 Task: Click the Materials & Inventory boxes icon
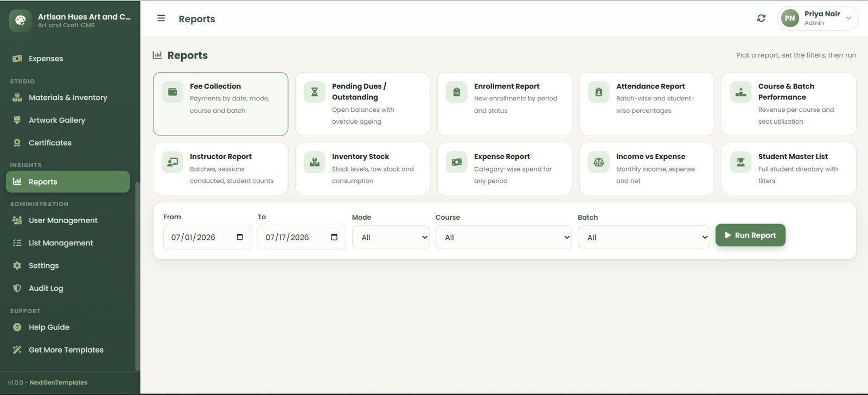point(17,98)
